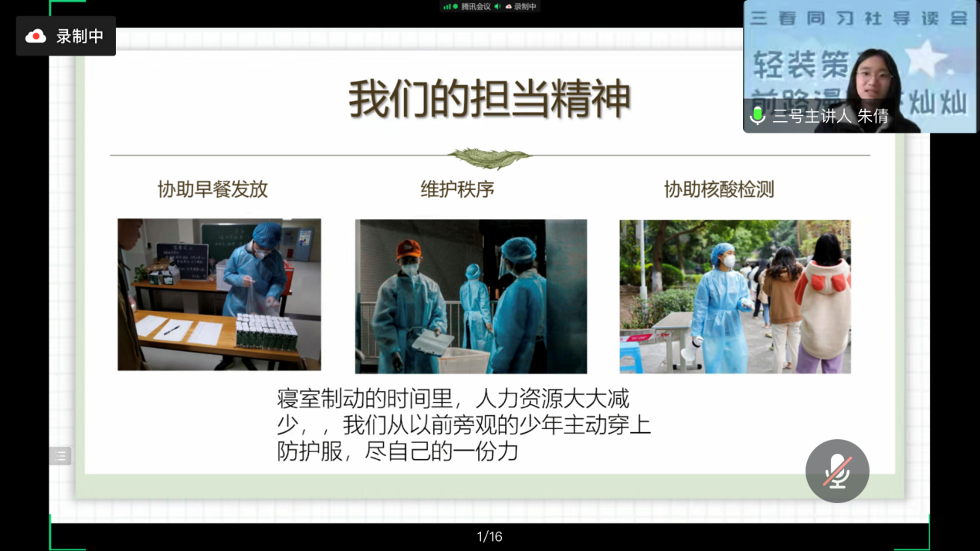Click the small 录制中 status in top bar
980x551 pixels.
point(525,6)
